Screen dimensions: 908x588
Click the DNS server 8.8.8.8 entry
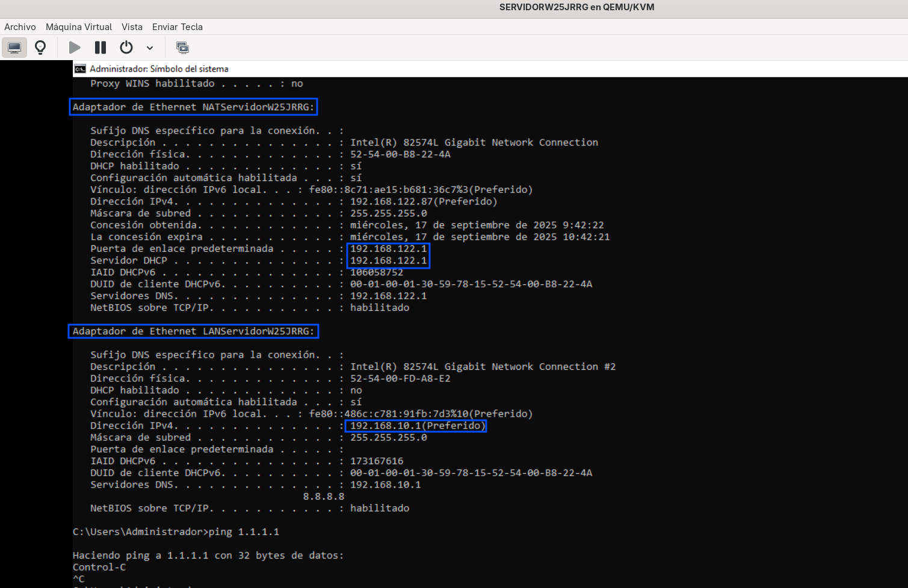324,497
